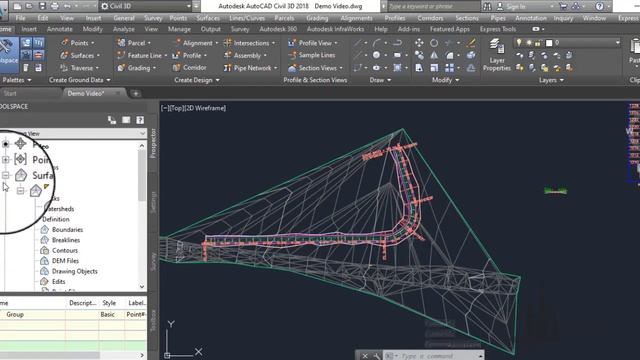Open the Alignment dropdown
The image size is (640, 360).
click(196, 43)
